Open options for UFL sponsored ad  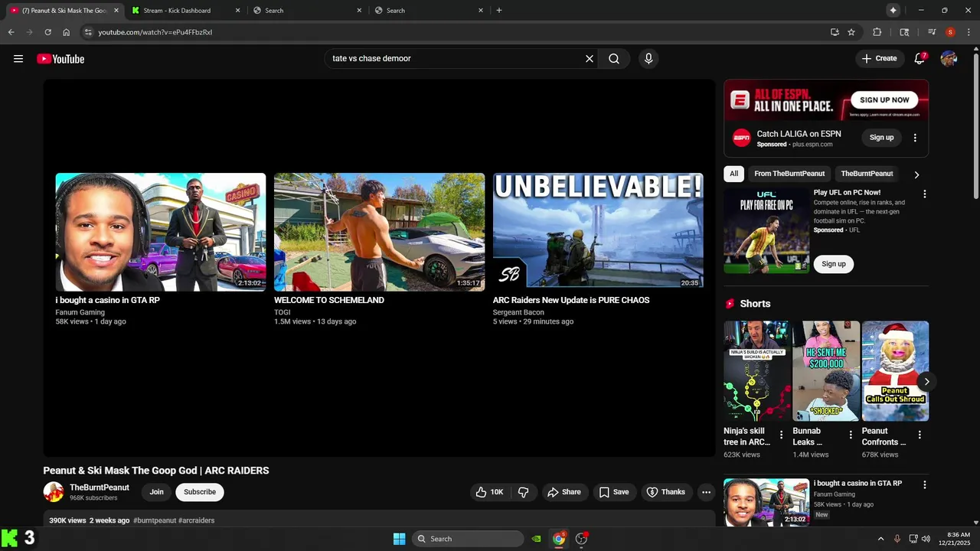(924, 194)
